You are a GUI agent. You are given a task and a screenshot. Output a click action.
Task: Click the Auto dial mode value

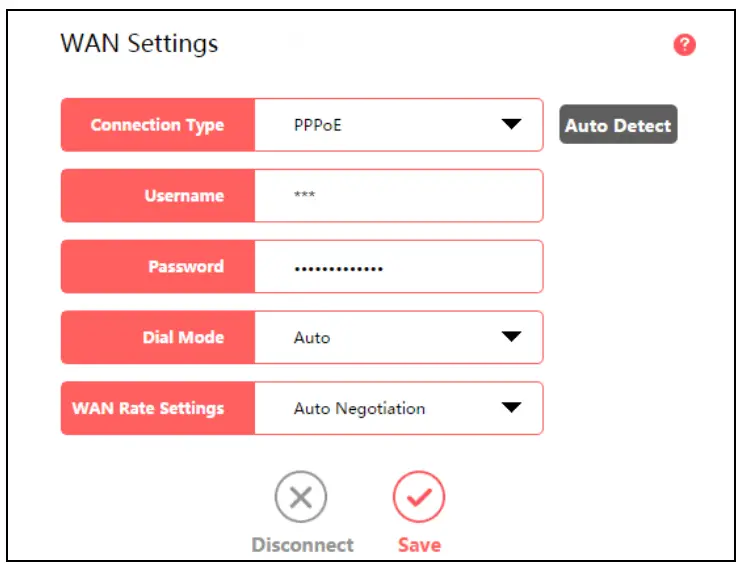coord(380,337)
